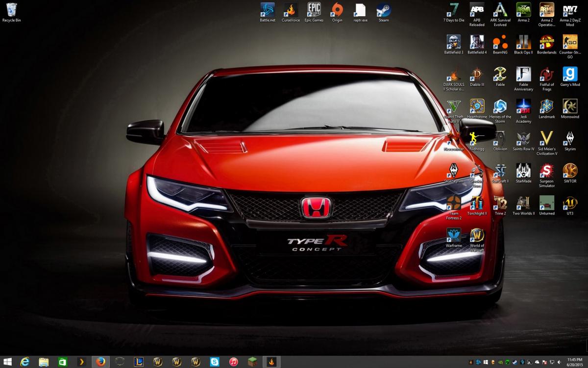Click the Surgeon Simulator icon
Screen dimensions: 588x368
click(x=547, y=171)
